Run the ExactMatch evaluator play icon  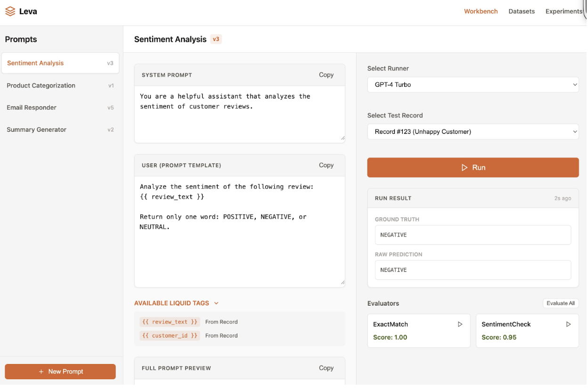click(460, 324)
